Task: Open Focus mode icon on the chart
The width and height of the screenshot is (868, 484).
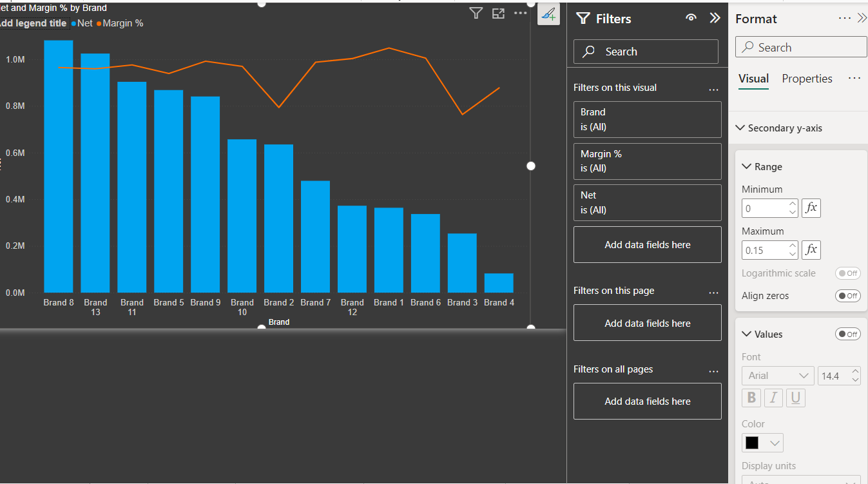Action: pyautogui.click(x=498, y=14)
